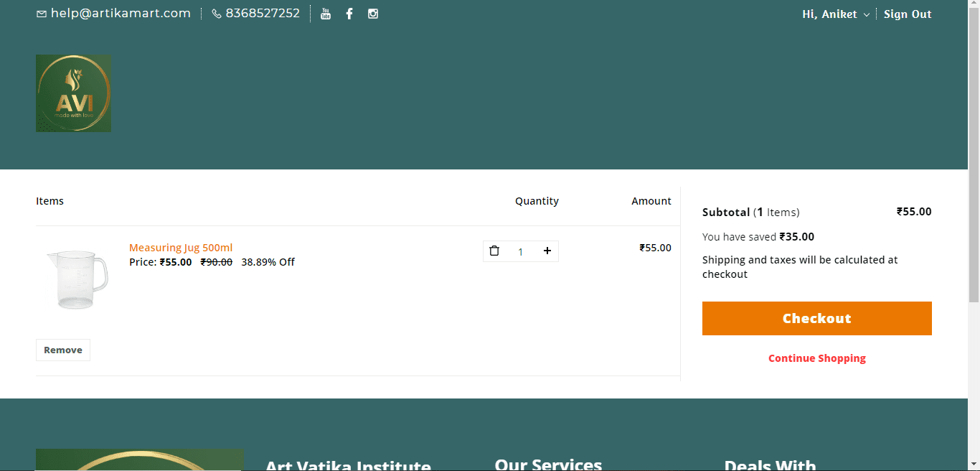Click the quantity input field
The height and width of the screenshot is (471, 980).
click(x=521, y=251)
